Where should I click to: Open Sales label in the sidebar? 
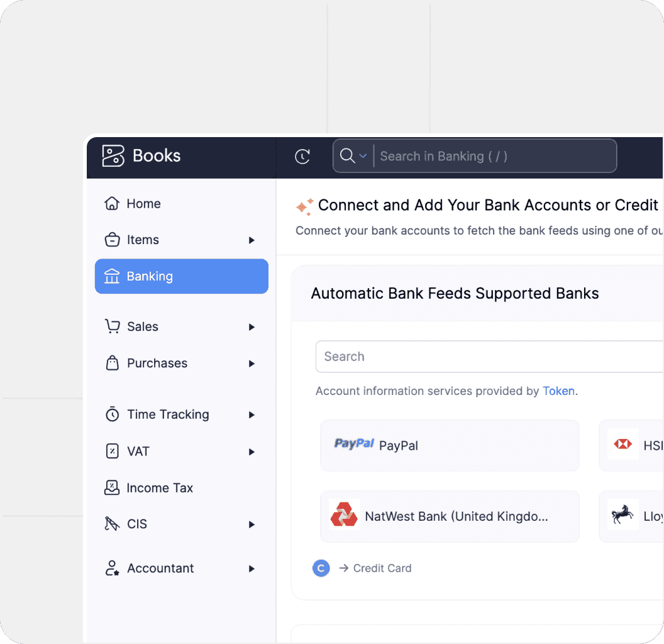click(x=143, y=326)
